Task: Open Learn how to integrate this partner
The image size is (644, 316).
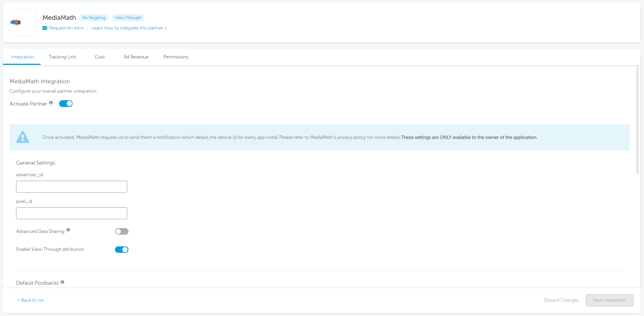Action: 129,28
